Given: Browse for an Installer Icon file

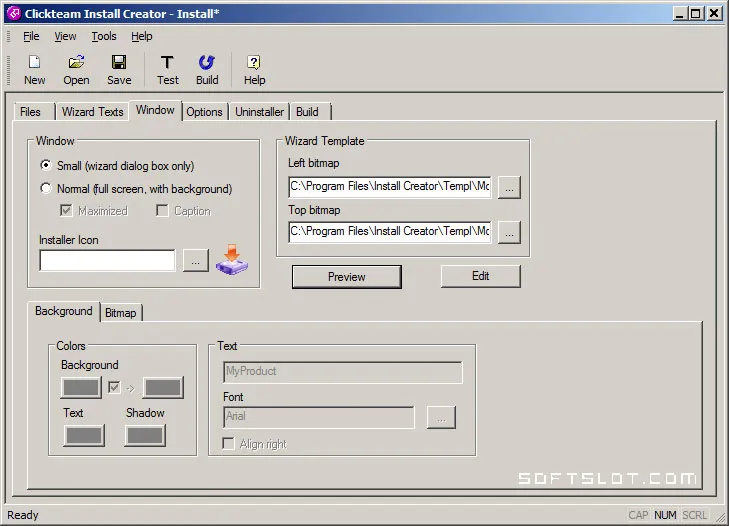Looking at the screenshot, I should (x=196, y=260).
